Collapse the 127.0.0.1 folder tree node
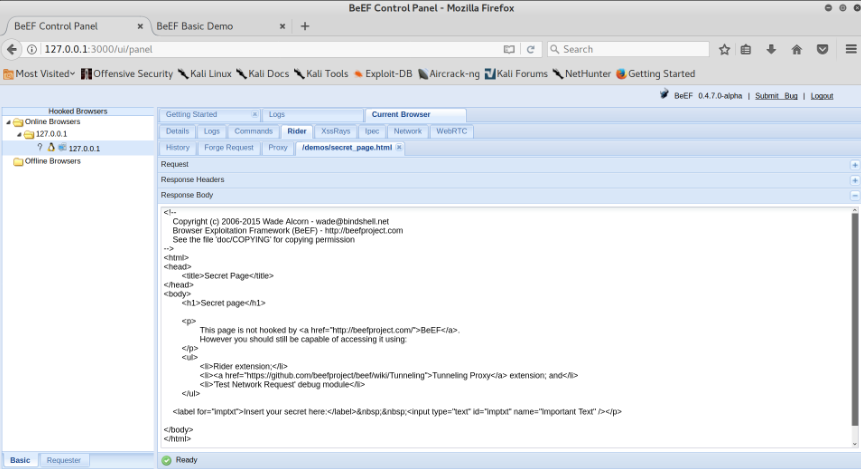The width and height of the screenshot is (861, 469). click(19, 134)
